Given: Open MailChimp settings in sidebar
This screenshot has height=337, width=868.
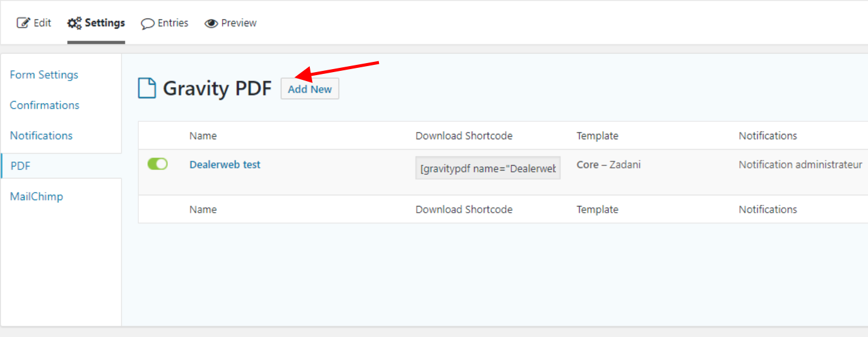Looking at the screenshot, I should 36,196.
